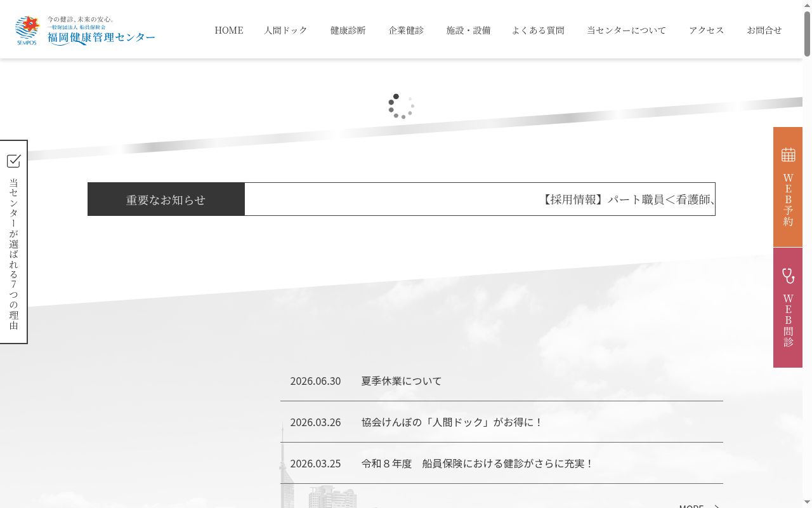
Task: Open 施設・設備 page from the menu
Action: pyautogui.click(x=468, y=30)
